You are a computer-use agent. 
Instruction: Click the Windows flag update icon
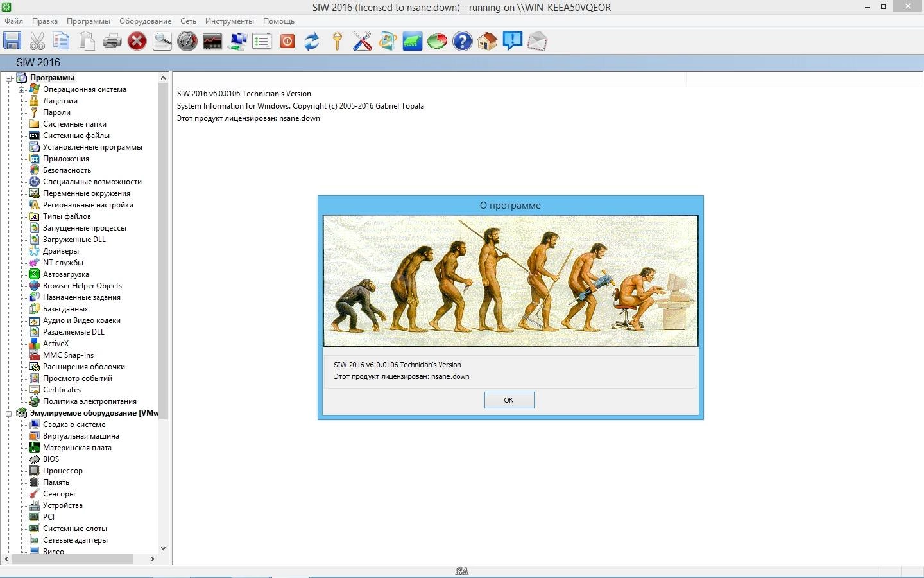(x=387, y=42)
